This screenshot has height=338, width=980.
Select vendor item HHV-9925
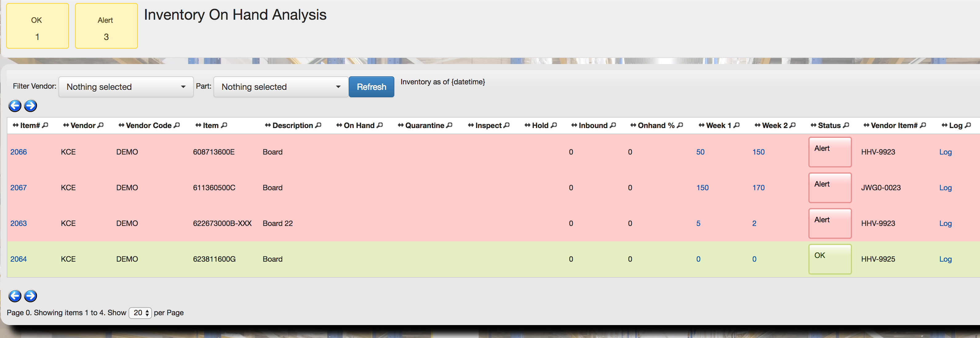(878, 259)
